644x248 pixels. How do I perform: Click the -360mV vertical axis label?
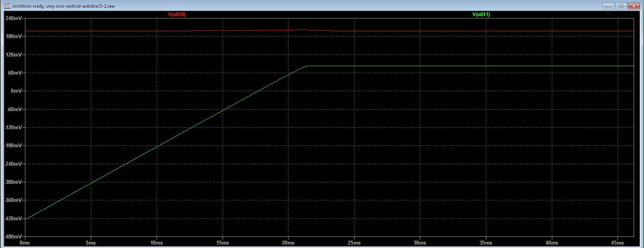click(x=13, y=200)
